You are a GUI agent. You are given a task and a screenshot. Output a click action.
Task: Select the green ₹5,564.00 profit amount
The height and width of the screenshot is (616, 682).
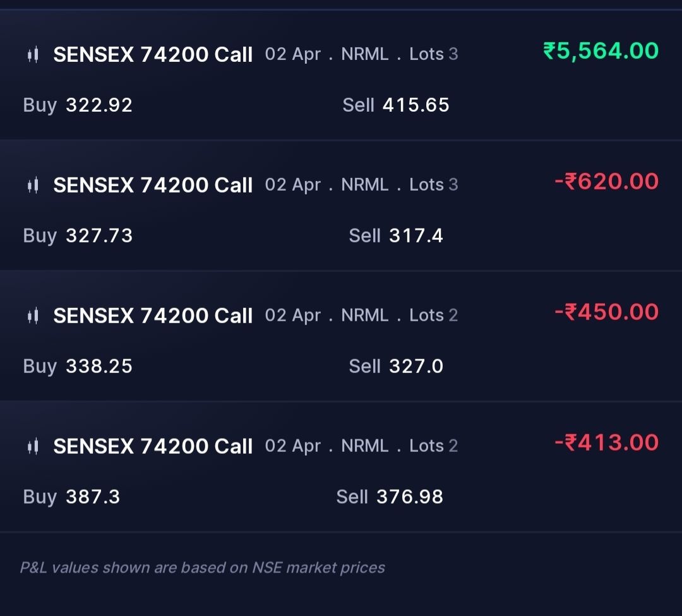pos(601,51)
